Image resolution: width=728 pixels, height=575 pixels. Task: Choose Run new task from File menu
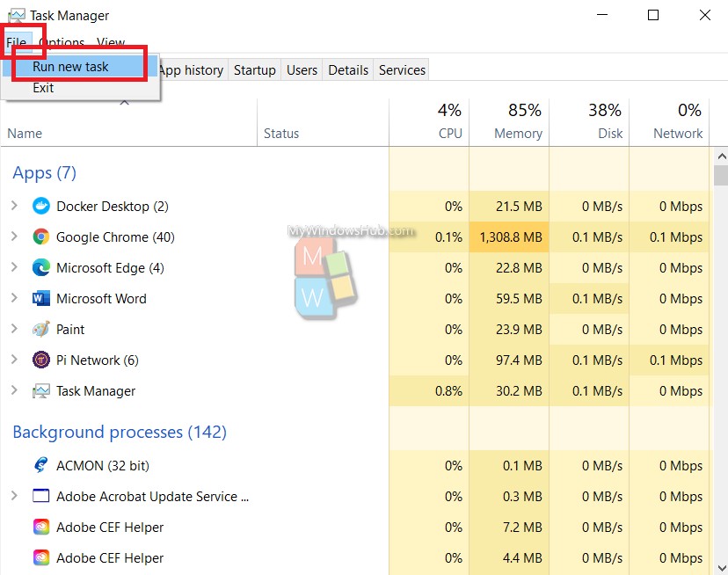click(x=80, y=67)
